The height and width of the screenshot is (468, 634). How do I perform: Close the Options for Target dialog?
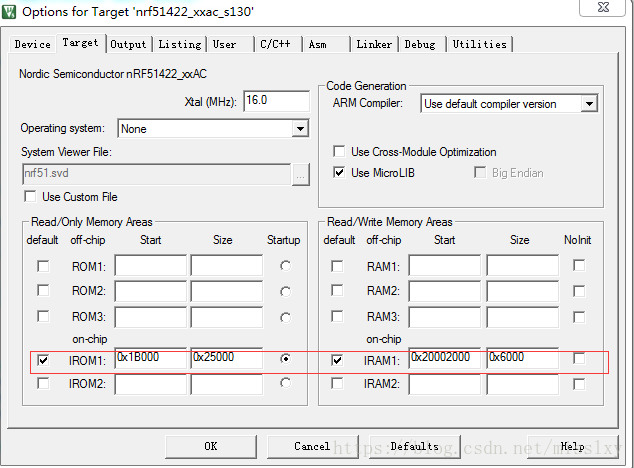(x=603, y=7)
